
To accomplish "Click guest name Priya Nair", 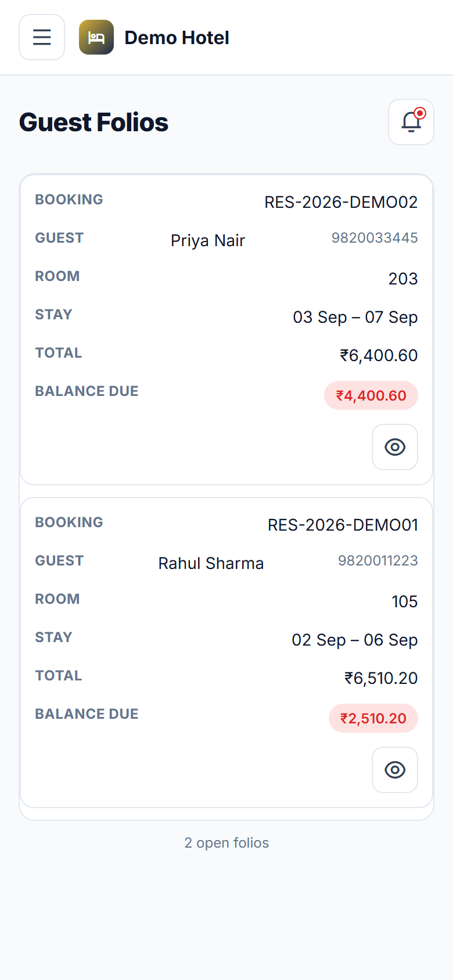I will point(208,240).
